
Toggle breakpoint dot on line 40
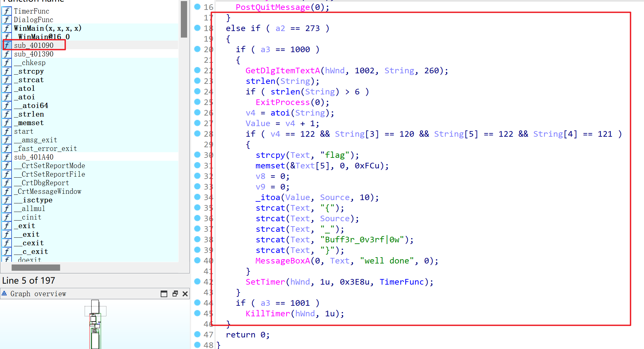[197, 260]
